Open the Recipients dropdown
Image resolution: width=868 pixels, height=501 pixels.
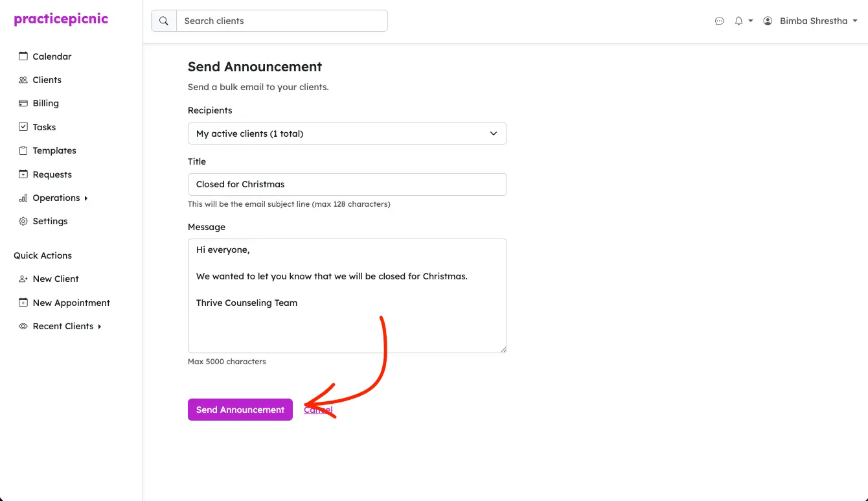coord(347,134)
